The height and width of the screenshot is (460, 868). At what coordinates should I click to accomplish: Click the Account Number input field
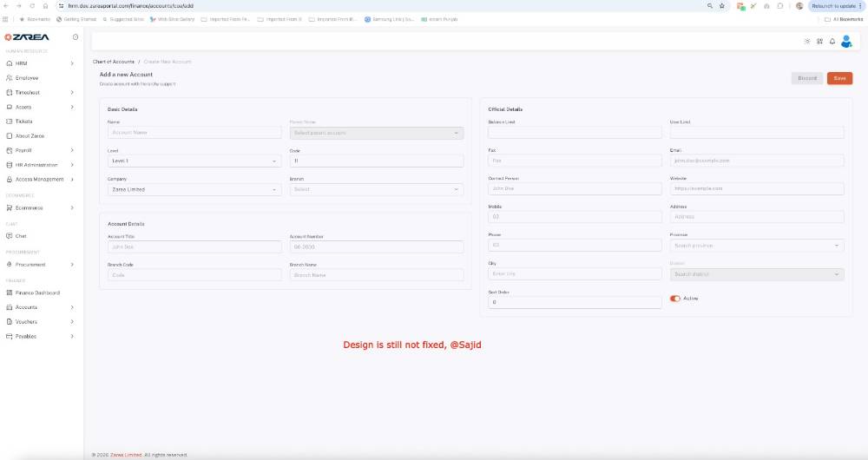[x=377, y=246]
